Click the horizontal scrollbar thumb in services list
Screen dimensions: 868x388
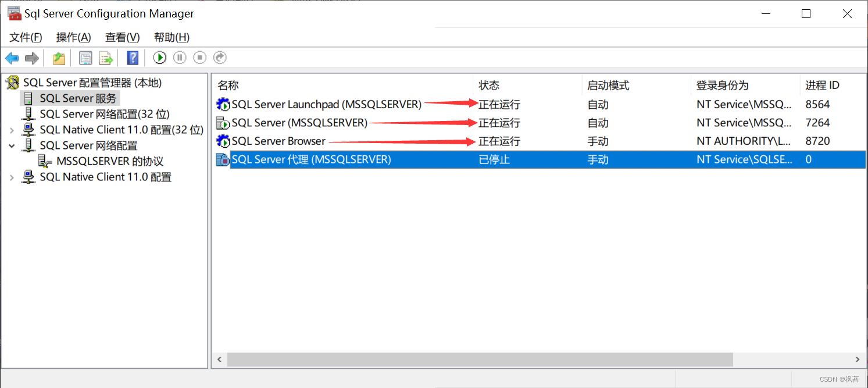coord(480,360)
